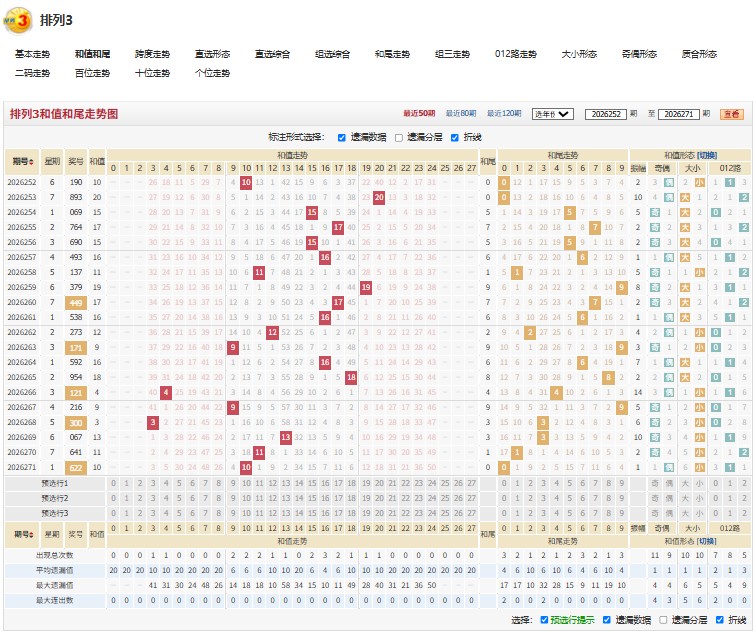Click the orange 查看 button
This screenshot has width=755, height=635.
pyautogui.click(x=732, y=114)
